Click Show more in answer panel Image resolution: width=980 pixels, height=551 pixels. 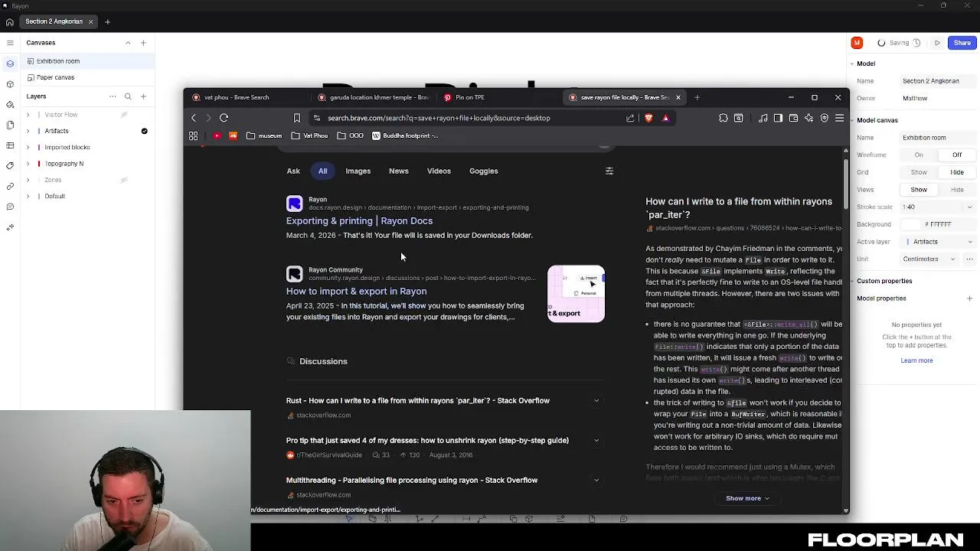coord(747,498)
